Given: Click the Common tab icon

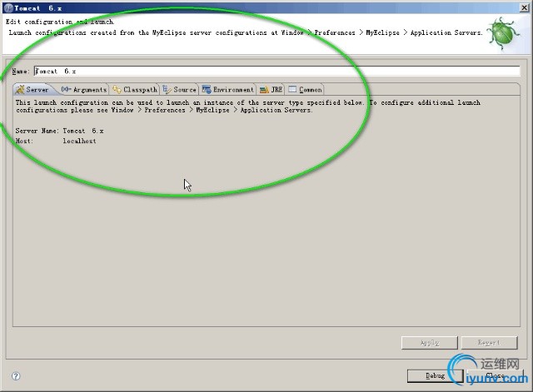Looking at the screenshot, I should click(292, 89).
